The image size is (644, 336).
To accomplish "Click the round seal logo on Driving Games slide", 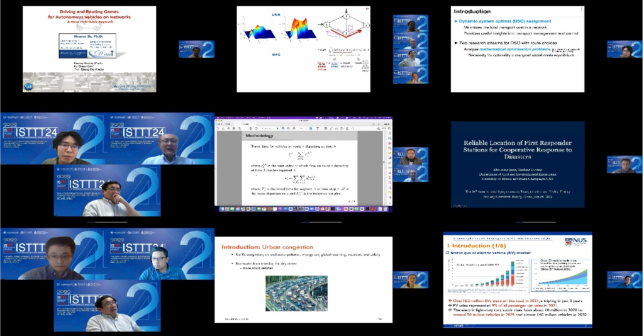I will tap(28, 86).
